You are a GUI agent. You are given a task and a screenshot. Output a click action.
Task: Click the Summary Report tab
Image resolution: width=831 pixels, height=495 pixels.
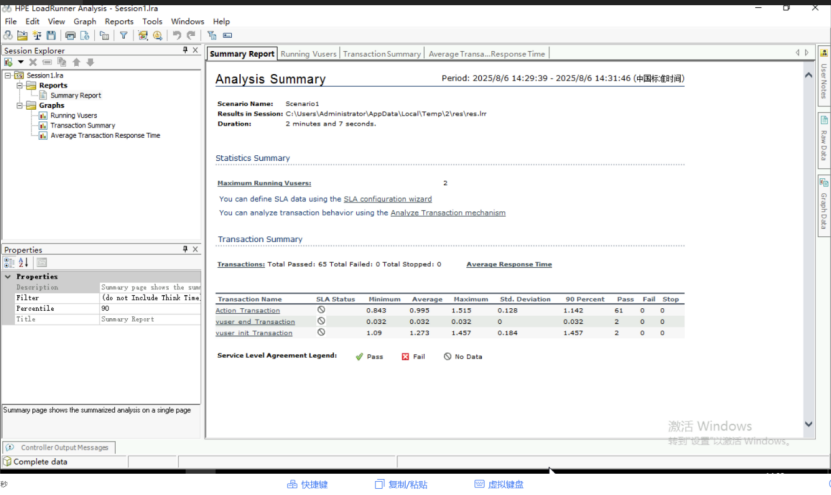click(242, 54)
